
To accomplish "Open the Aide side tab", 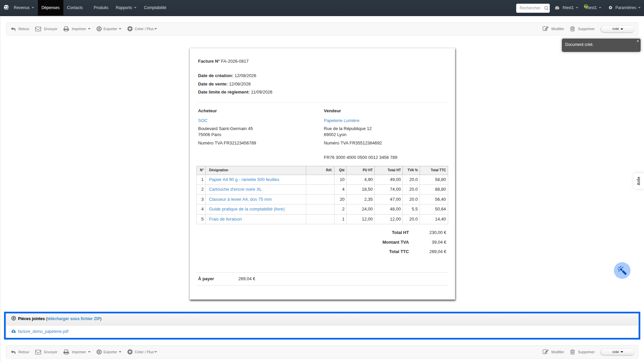I will coord(638,181).
